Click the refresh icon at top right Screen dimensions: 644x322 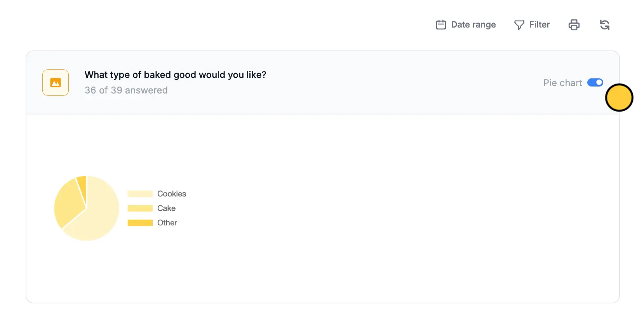[x=605, y=24]
